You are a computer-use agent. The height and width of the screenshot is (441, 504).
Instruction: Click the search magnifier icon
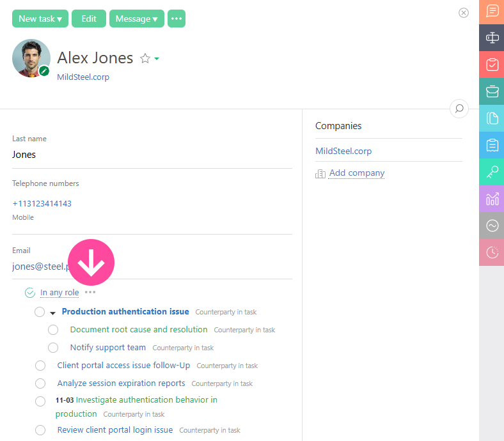(459, 109)
